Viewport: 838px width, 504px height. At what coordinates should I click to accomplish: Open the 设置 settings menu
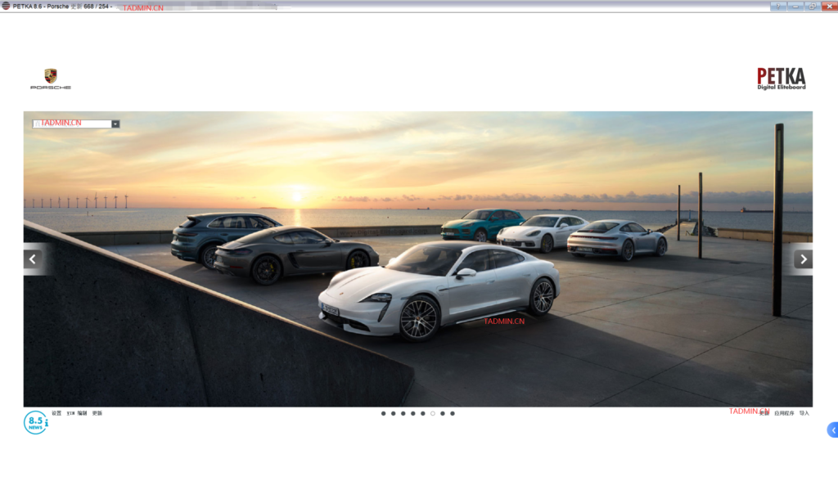point(56,413)
